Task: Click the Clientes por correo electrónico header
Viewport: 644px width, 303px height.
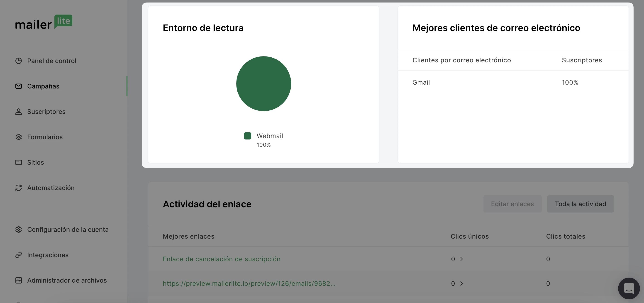Action: [461, 60]
